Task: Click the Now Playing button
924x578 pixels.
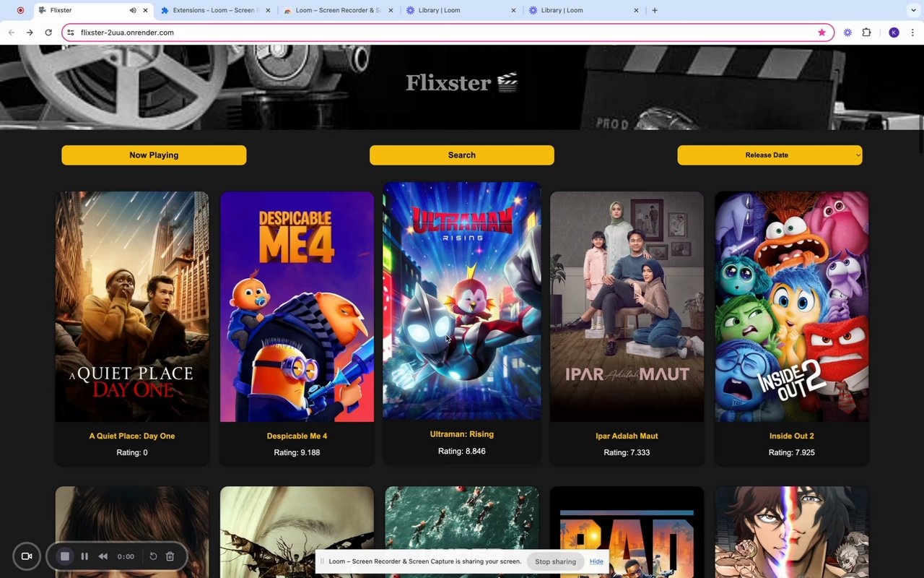Action: 154,155
